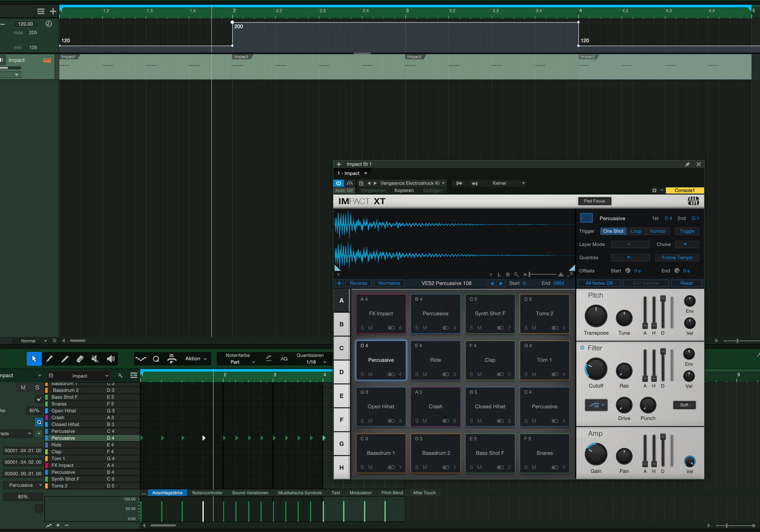Click the Pitch Transpose knob
The width and height of the screenshot is (760, 532).
point(596,316)
